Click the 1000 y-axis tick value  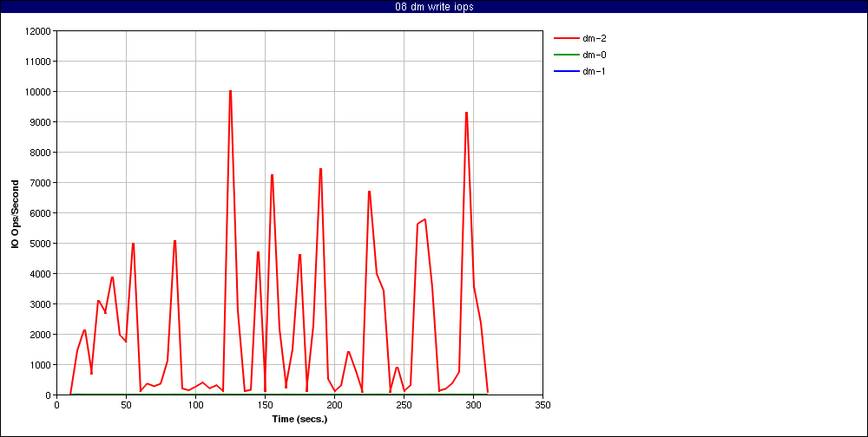click(x=42, y=365)
